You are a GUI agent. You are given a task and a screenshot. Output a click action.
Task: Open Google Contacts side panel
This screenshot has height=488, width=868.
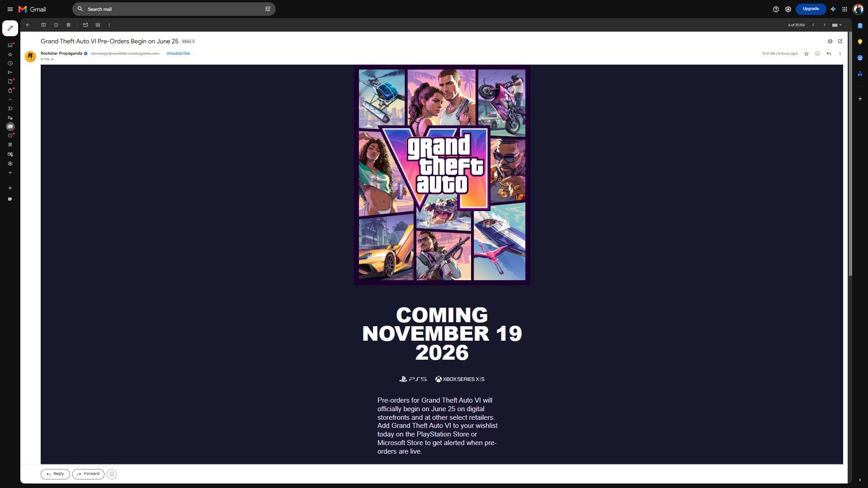pos(860,73)
